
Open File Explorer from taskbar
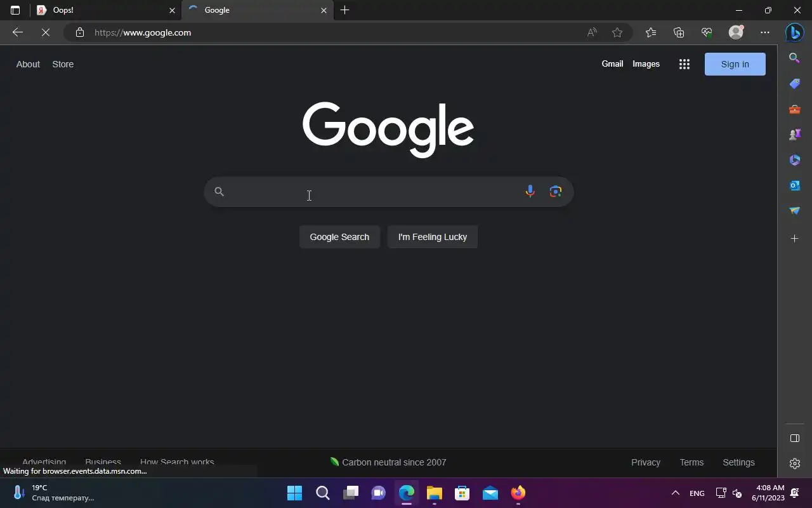pyautogui.click(x=435, y=493)
